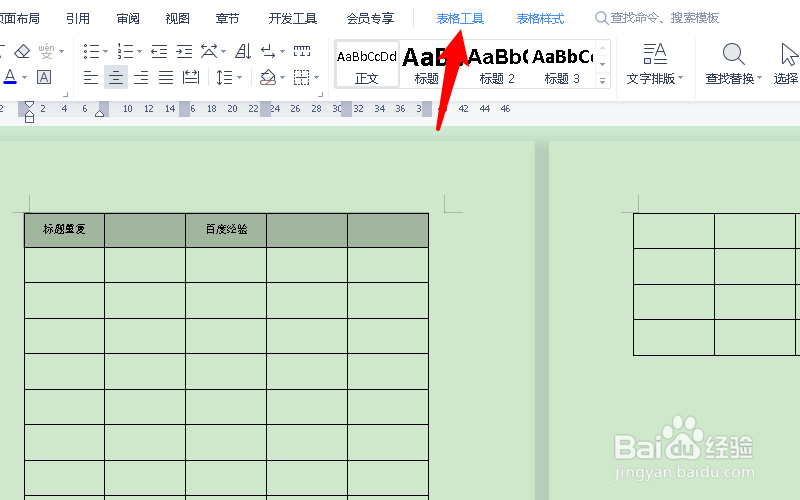The height and width of the screenshot is (500, 800).
Task: Apply 正文 style
Action: [x=367, y=64]
